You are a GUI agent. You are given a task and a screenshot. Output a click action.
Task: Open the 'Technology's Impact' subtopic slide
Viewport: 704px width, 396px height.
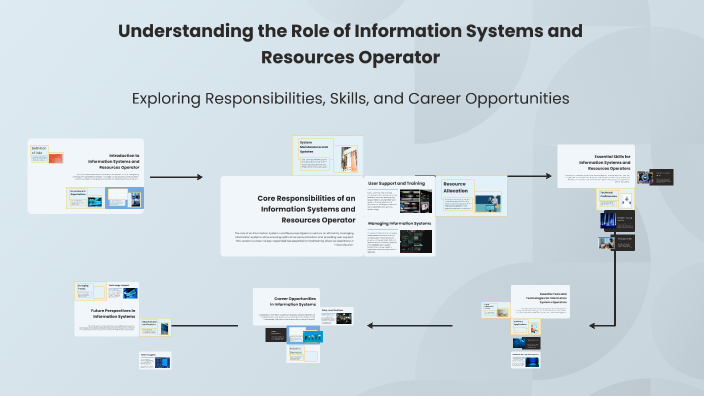tap(123, 291)
